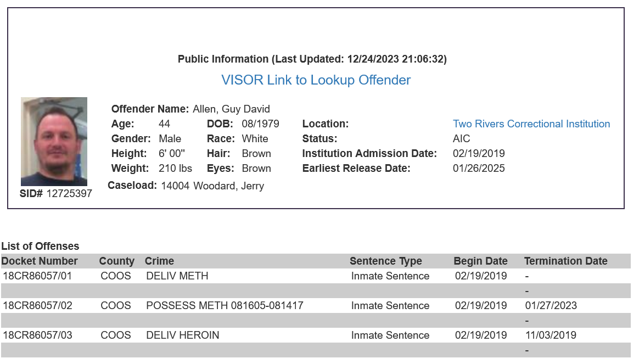Click the termination date 01/27/2023
This screenshot has width=639, height=364.
point(551,306)
